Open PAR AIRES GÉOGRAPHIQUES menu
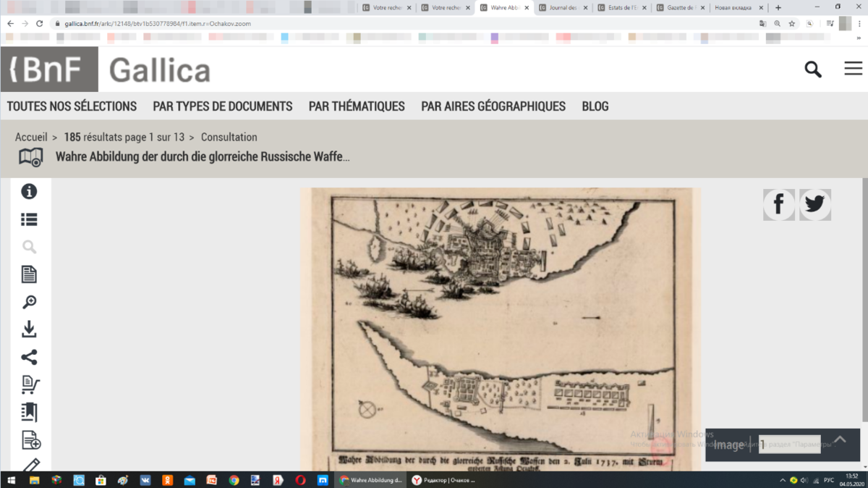Screen dimensions: 868x488 (493, 106)
